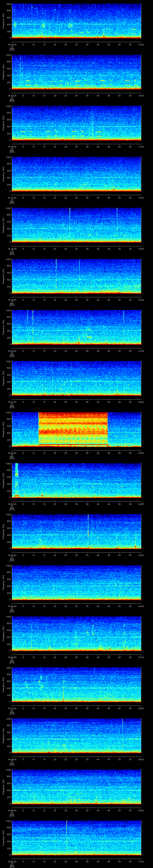Click the spectrogram panel starting at 18:15:00
The height and width of the screenshot is (868, 153).
click(77, 72)
